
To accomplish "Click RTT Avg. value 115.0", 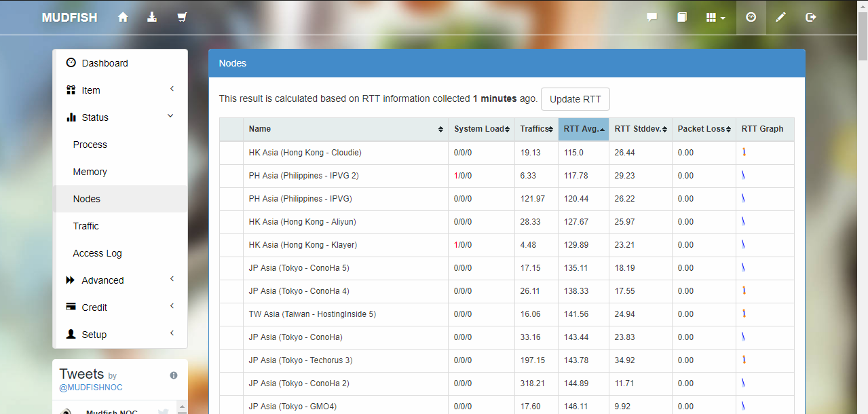I will [573, 153].
